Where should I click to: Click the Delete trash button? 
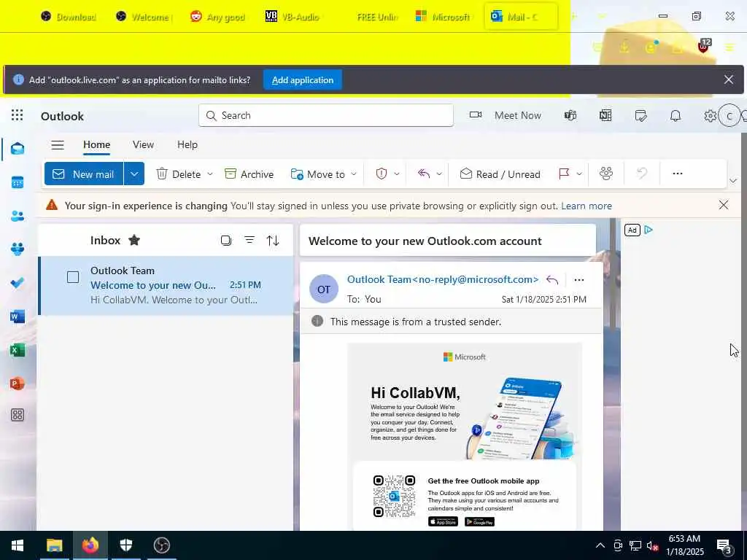(x=179, y=174)
